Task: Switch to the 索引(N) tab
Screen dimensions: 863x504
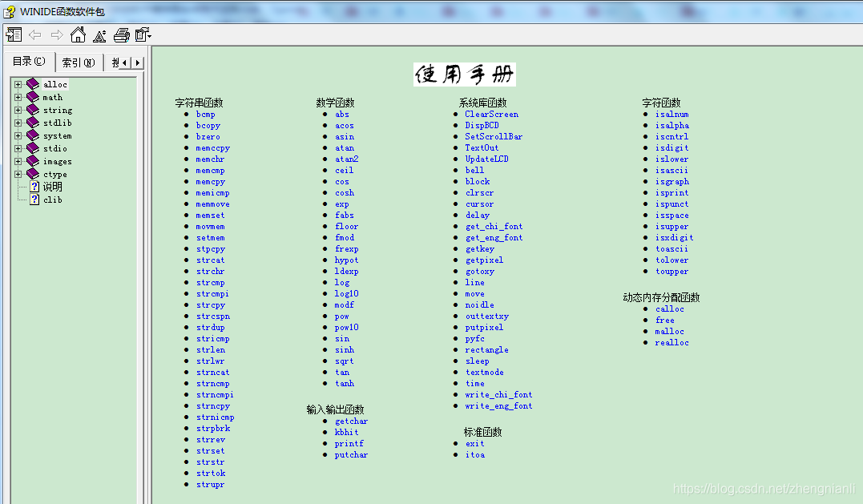Action: point(79,62)
